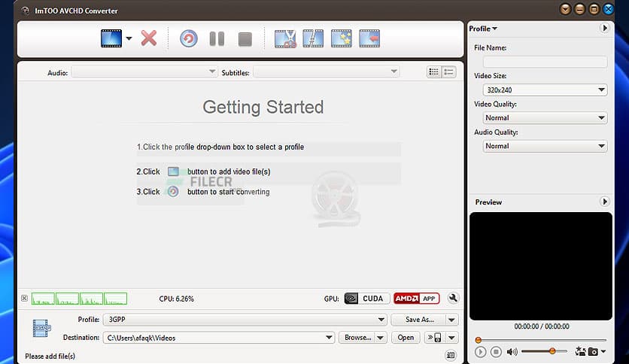629x364 pixels.
Task: Hide the CPU usage graph panel
Action: pos(25,299)
